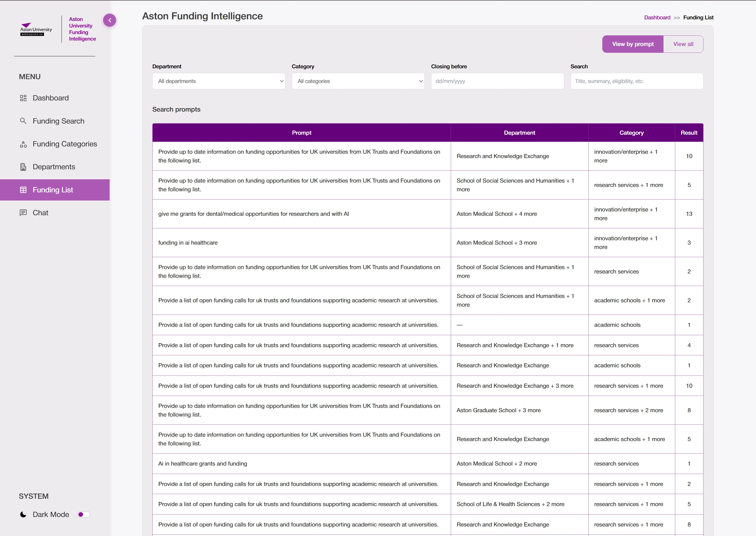The width and height of the screenshot is (756, 536).
Task: Select View by prompt mode
Action: tap(632, 44)
